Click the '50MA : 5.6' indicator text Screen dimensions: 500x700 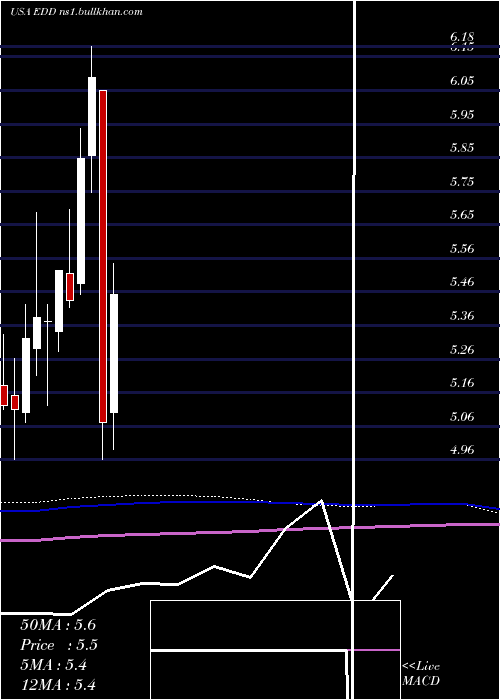pyautogui.click(x=58, y=625)
